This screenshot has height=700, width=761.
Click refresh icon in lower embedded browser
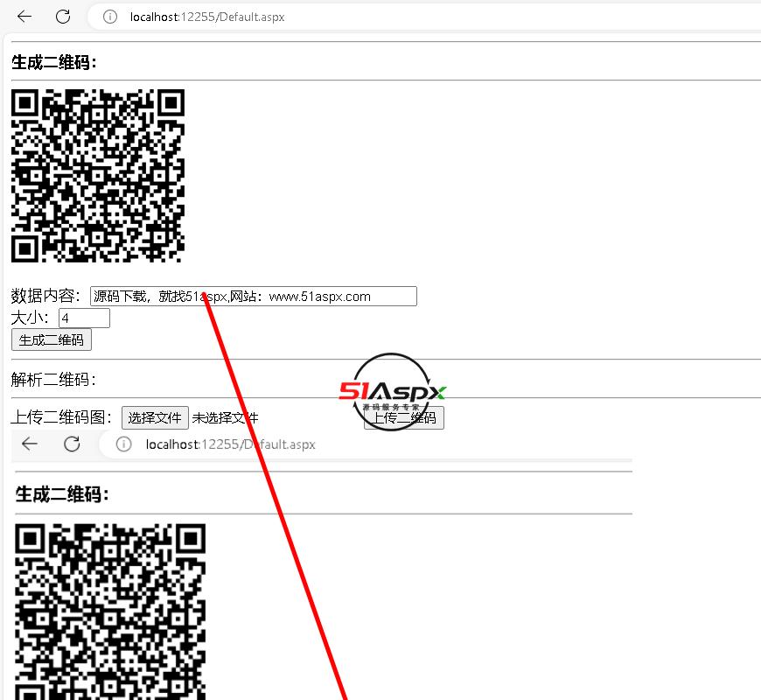[x=72, y=444]
